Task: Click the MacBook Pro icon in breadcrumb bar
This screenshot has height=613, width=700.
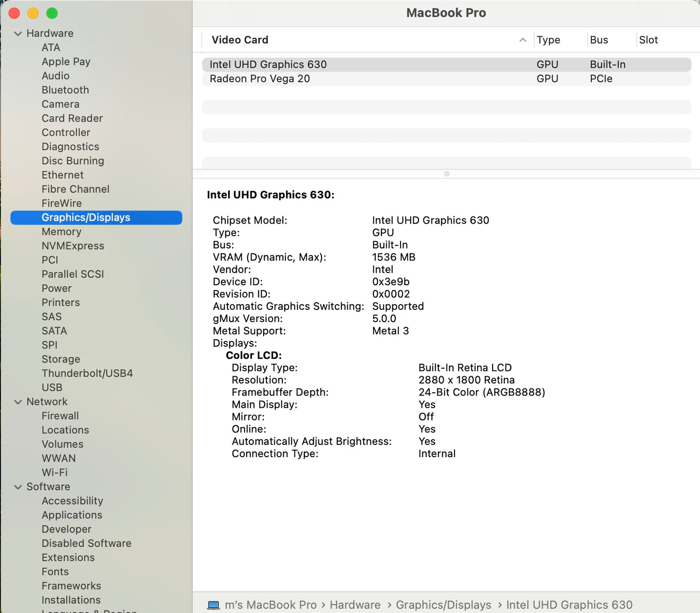Action: click(x=213, y=605)
